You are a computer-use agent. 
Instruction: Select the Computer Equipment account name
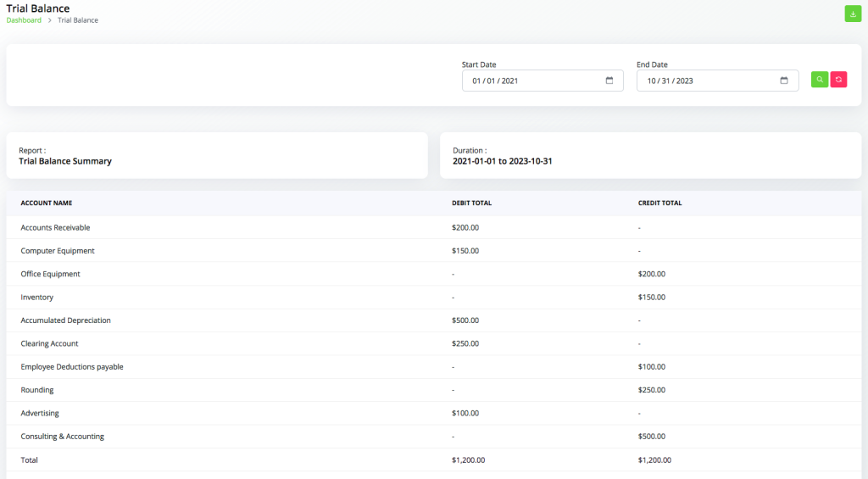58,251
